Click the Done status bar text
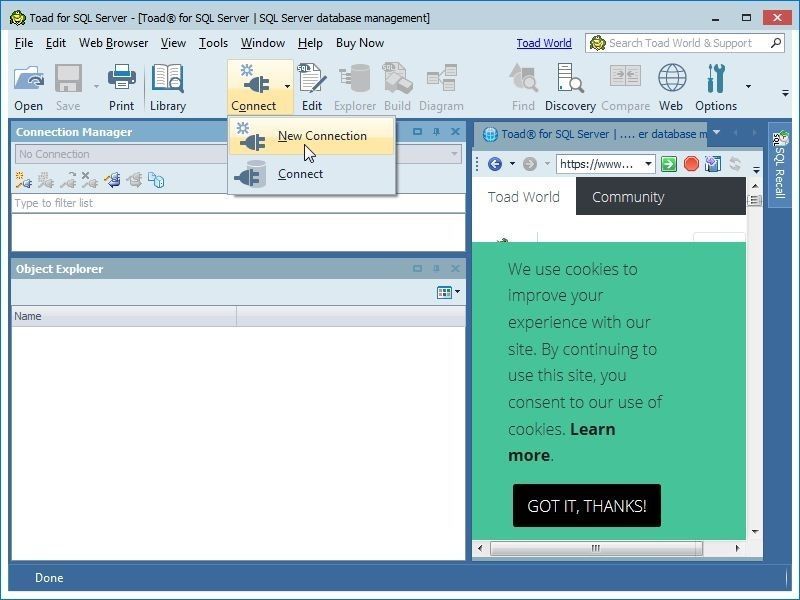 (49, 578)
